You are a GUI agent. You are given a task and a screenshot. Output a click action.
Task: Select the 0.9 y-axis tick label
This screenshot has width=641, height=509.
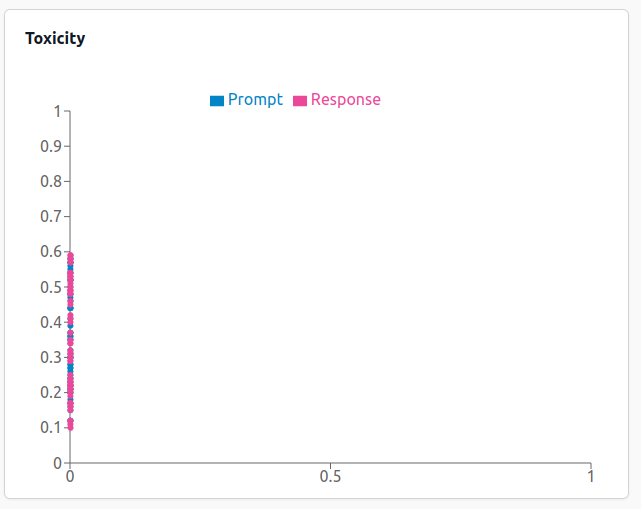[x=51, y=146]
